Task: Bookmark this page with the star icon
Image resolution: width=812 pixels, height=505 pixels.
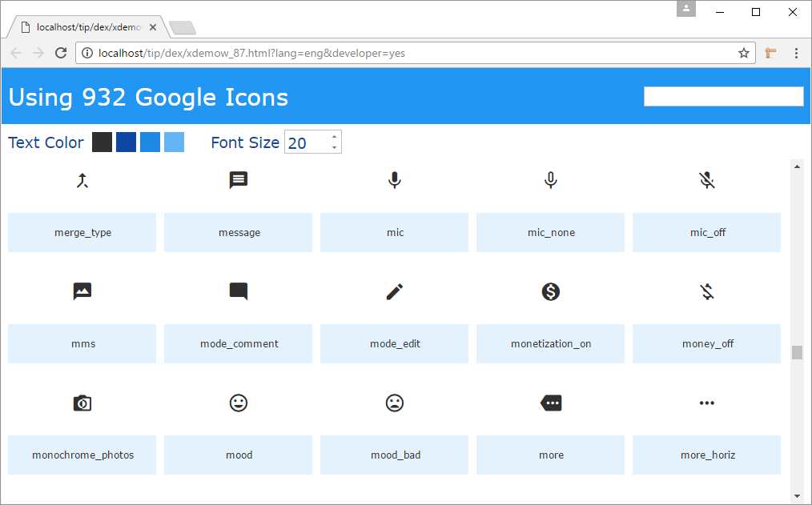Action: (743, 53)
